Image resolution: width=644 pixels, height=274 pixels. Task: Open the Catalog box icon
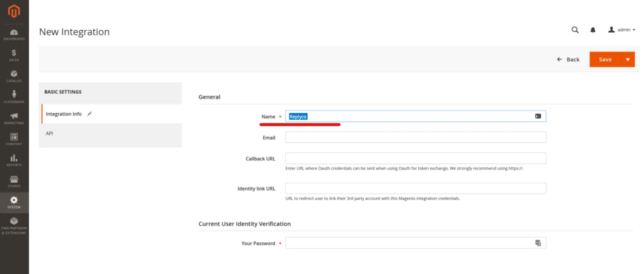[x=14, y=74]
